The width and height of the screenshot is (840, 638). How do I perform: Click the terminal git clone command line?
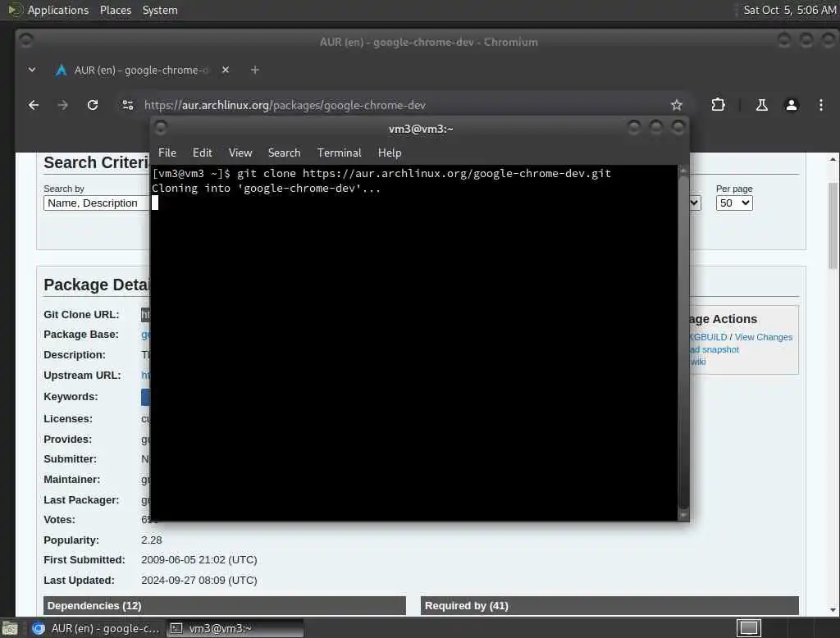(381, 173)
